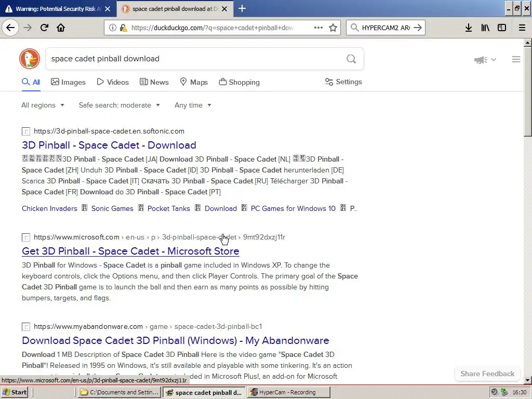
Task: Expand the All regions dropdown
Action: tap(43, 105)
